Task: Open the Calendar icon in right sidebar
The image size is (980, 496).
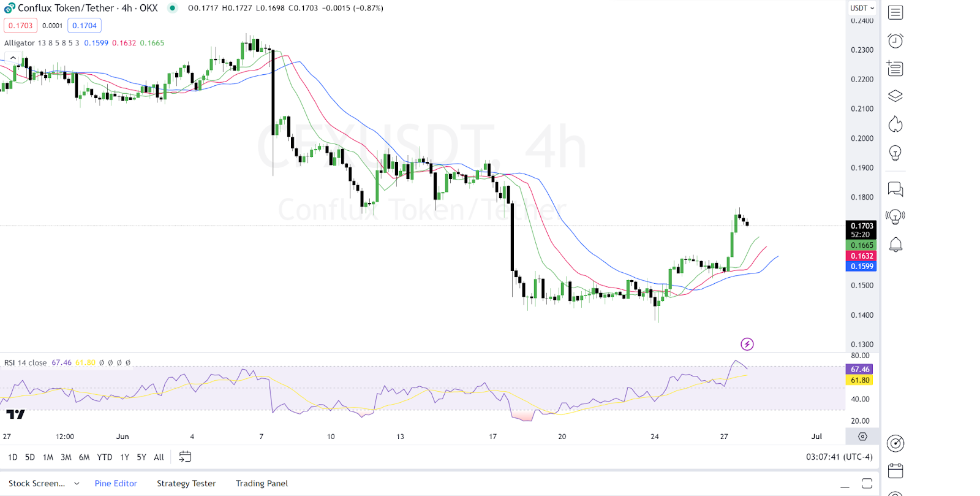Action: (895, 471)
